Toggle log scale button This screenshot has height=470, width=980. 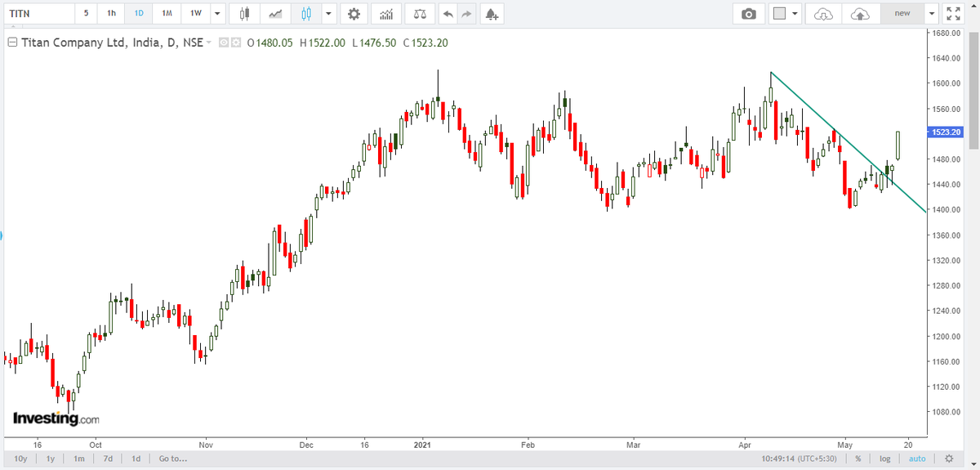click(885, 459)
